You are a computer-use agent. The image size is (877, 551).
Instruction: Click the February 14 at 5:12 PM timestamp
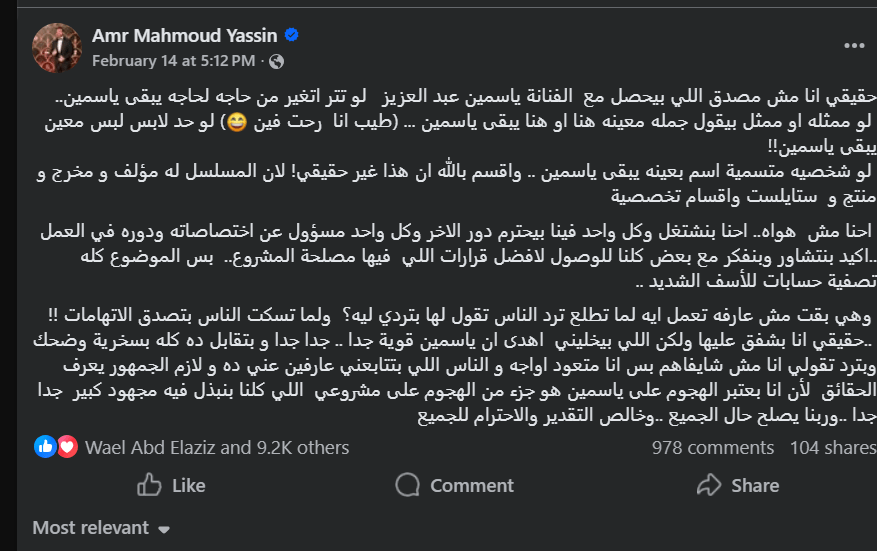pyautogui.click(x=173, y=60)
